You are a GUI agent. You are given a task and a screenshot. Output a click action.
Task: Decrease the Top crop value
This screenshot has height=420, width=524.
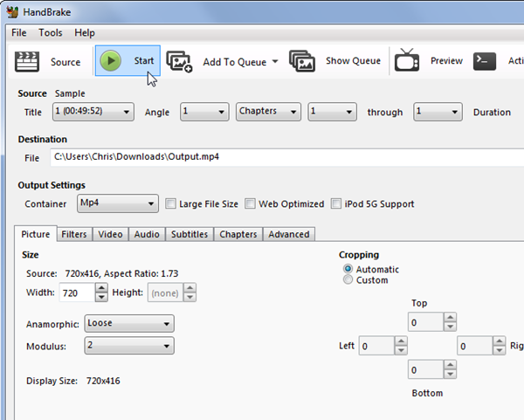[450, 327]
